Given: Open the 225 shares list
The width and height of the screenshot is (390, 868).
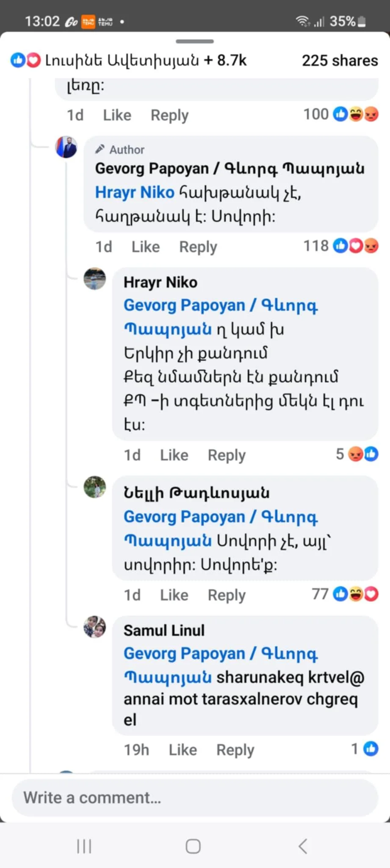Looking at the screenshot, I should coord(340,61).
